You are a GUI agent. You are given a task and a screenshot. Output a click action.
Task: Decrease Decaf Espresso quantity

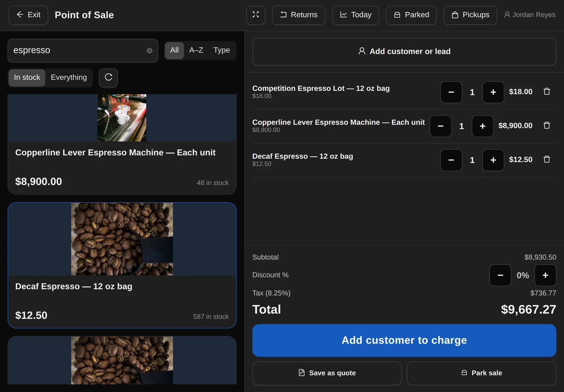[x=451, y=160]
